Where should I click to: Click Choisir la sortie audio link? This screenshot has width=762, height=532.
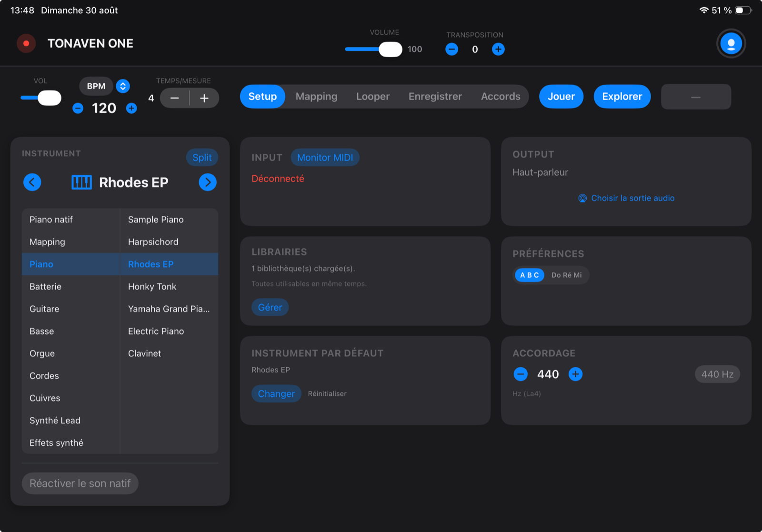(x=626, y=198)
